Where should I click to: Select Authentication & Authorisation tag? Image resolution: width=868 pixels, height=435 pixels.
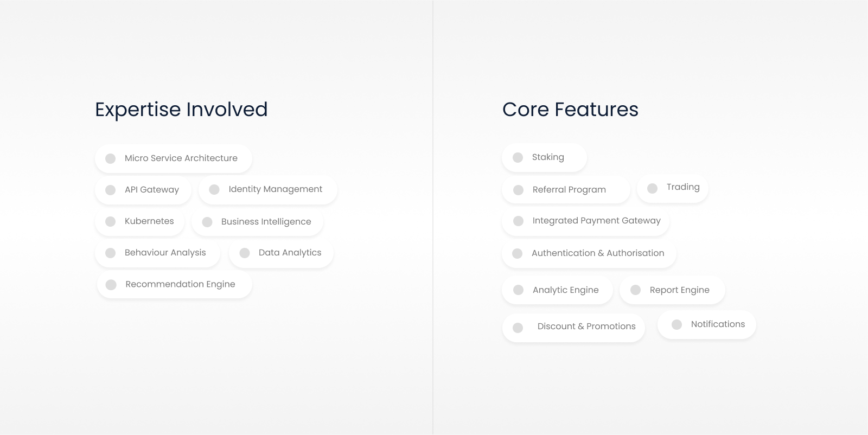click(589, 253)
